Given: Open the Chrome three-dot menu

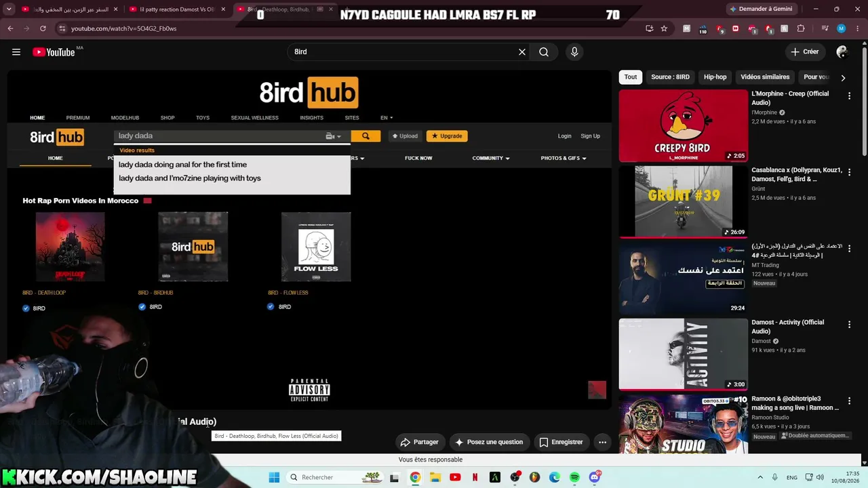Looking at the screenshot, I should point(857,28).
